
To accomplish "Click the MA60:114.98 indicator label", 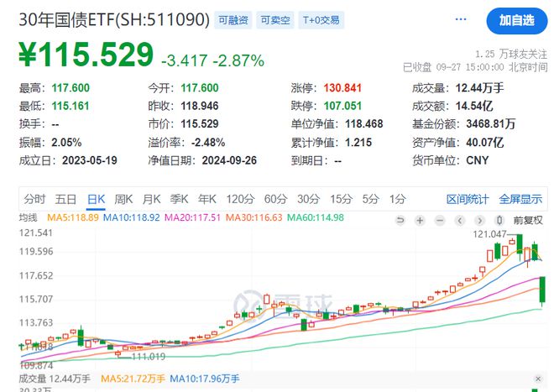I will pyautogui.click(x=316, y=217).
